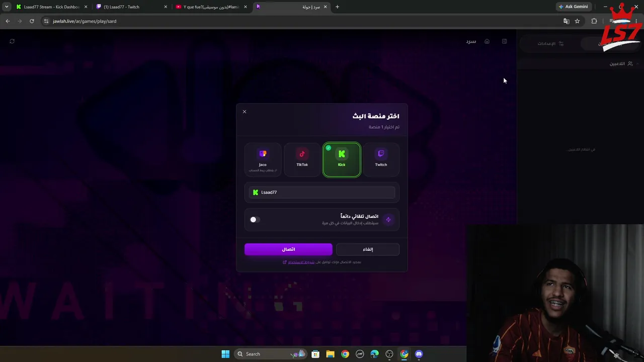644x362 pixels.
Task: Open Microsoft Edge from taskbar
Action: 375,354
